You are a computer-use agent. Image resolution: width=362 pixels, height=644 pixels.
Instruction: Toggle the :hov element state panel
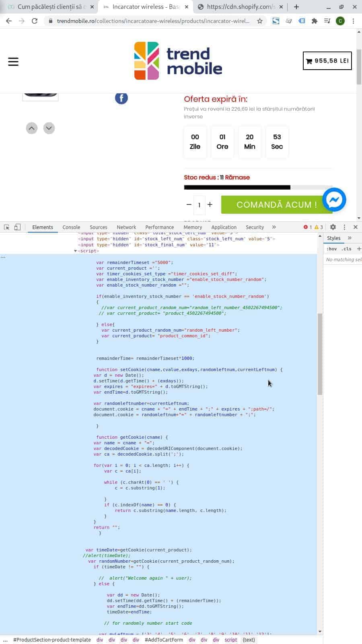[332, 249]
